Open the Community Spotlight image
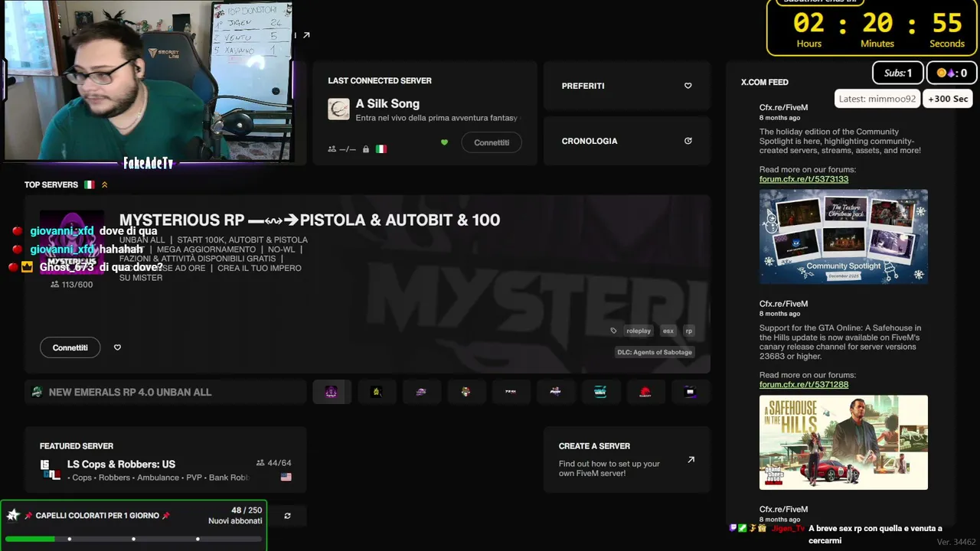This screenshot has height=551, width=980. click(x=844, y=236)
